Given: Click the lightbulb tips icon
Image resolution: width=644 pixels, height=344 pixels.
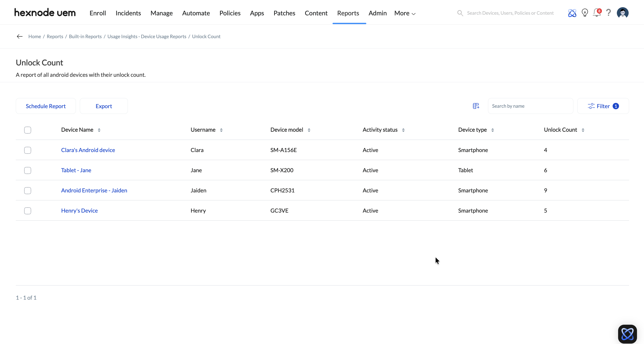Looking at the screenshot, I should 585,13.
